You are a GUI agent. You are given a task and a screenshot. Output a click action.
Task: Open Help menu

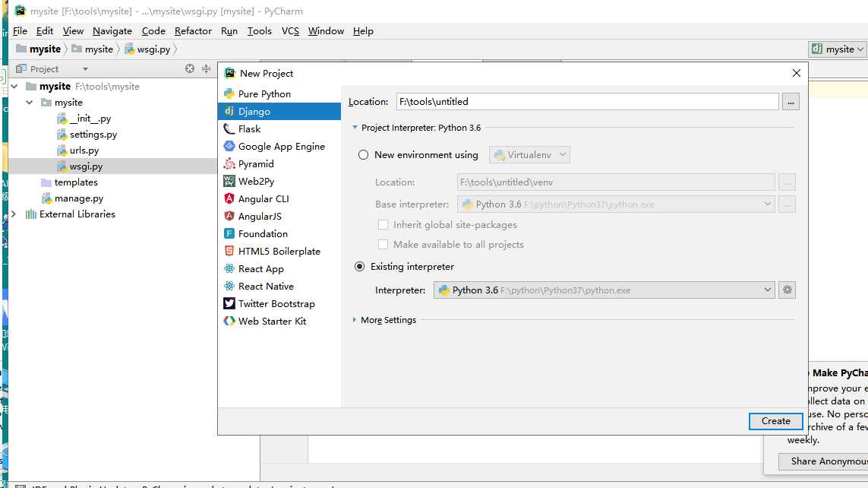[x=363, y=31]
